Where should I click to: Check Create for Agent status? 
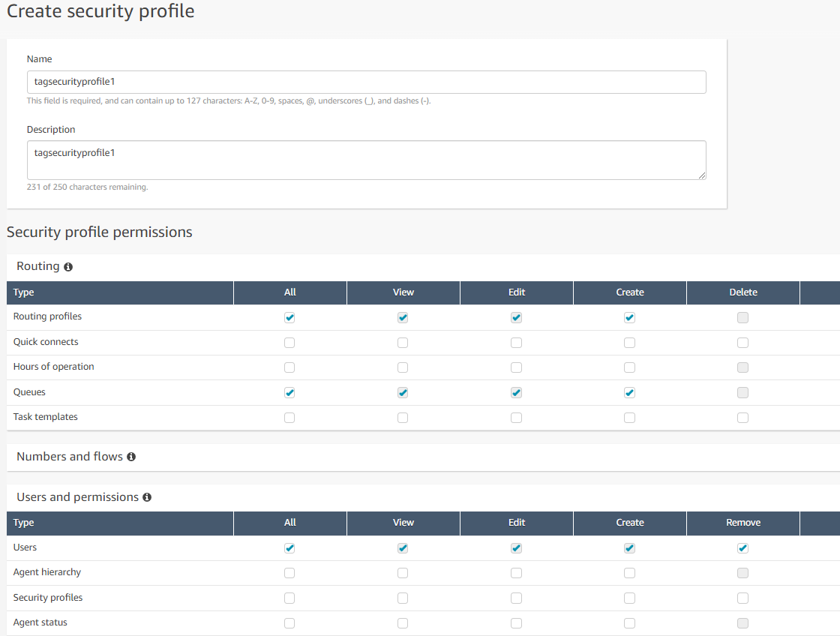pyautogui.click(x=629, y=623)
